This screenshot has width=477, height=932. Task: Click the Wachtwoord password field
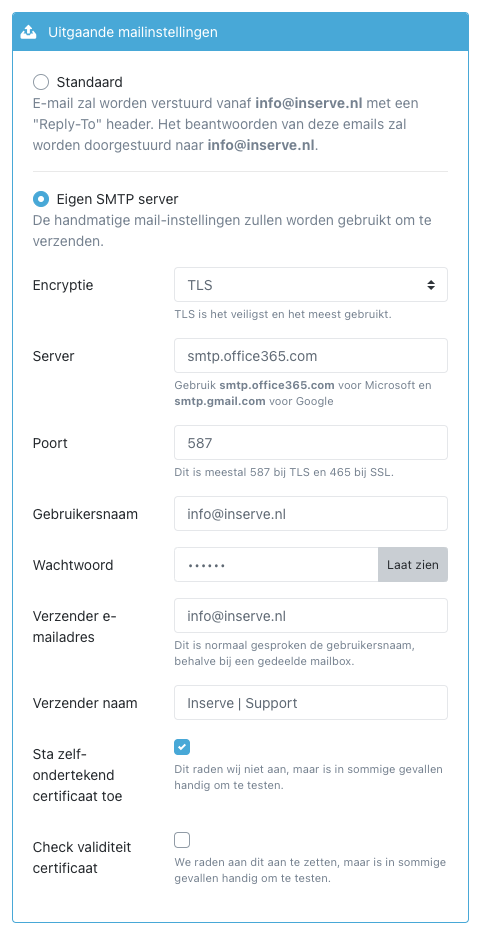tap(276, 565)
